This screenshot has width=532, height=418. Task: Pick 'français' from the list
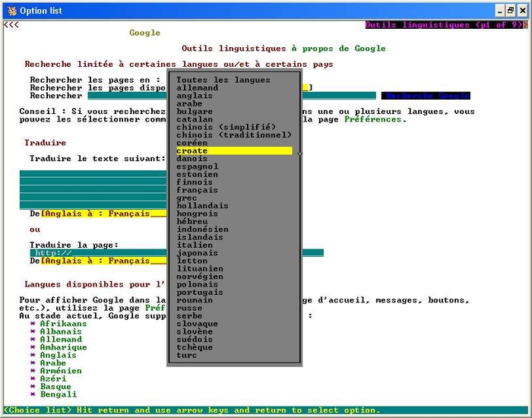point(197,190)
